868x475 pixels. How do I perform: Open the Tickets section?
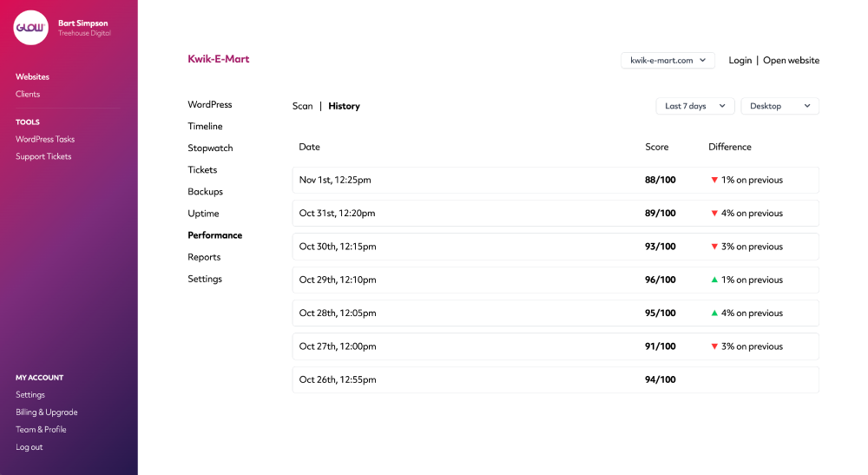point(202,169)
